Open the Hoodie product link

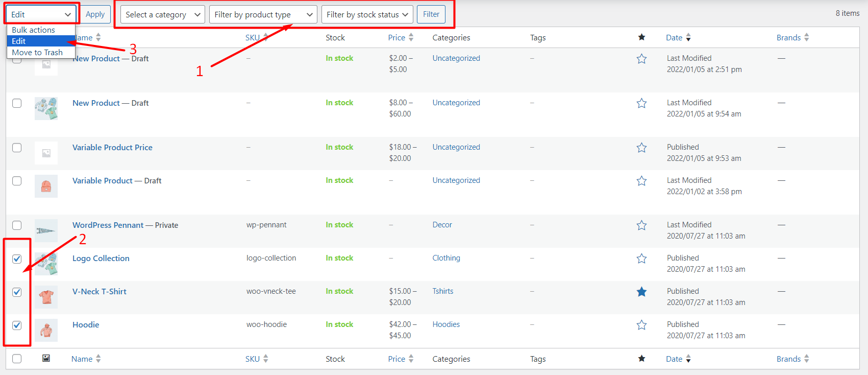tap(86, 324)
